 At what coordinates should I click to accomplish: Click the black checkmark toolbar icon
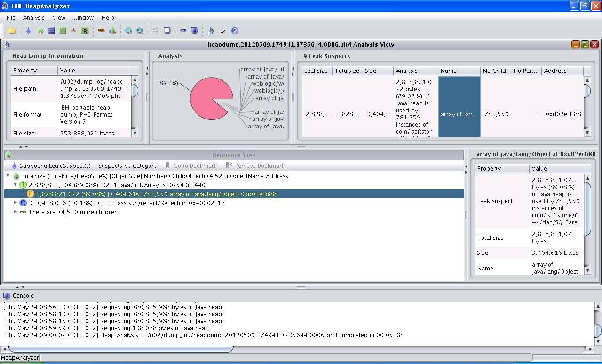pyautogui.click(x=223, y=31)
